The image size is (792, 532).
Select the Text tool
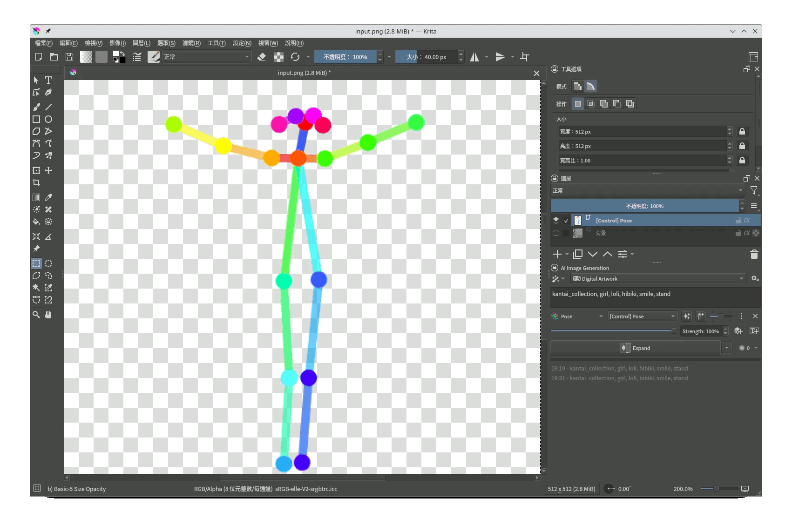[x=48, y=80]
